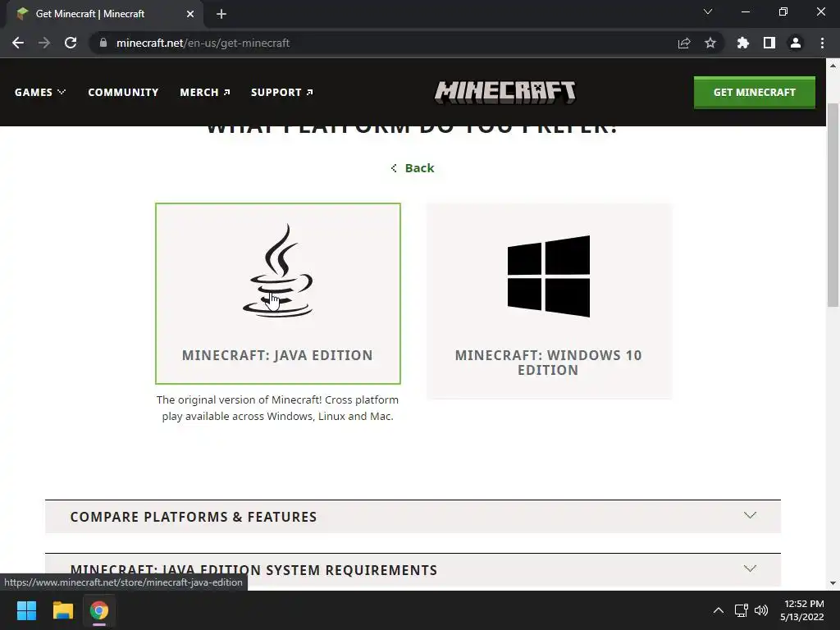Click the page vertical scrollbar thumb
Image resolution: width=840 pixels, height=630 pixels.
click(x=833, y=204)
